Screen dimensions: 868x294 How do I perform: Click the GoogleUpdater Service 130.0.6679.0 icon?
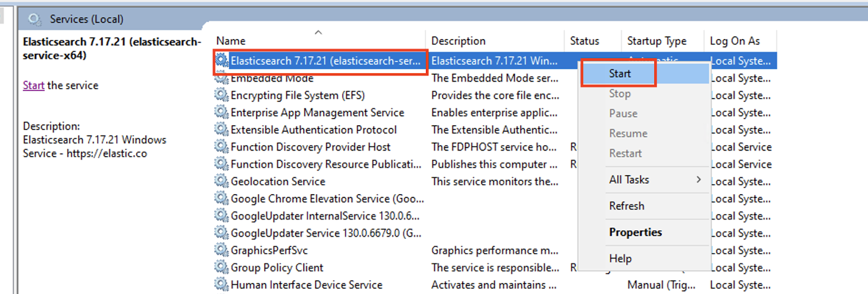click(x=221, y=233)
